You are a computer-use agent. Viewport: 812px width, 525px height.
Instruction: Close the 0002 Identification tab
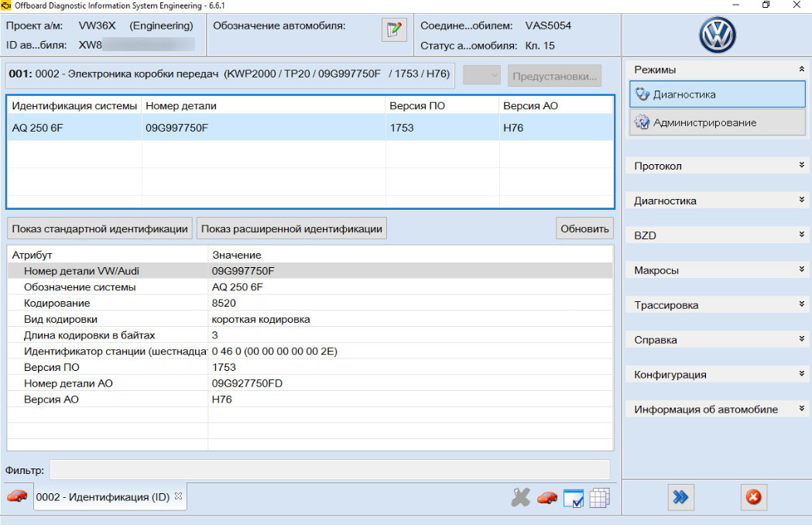tap(179, 496)
